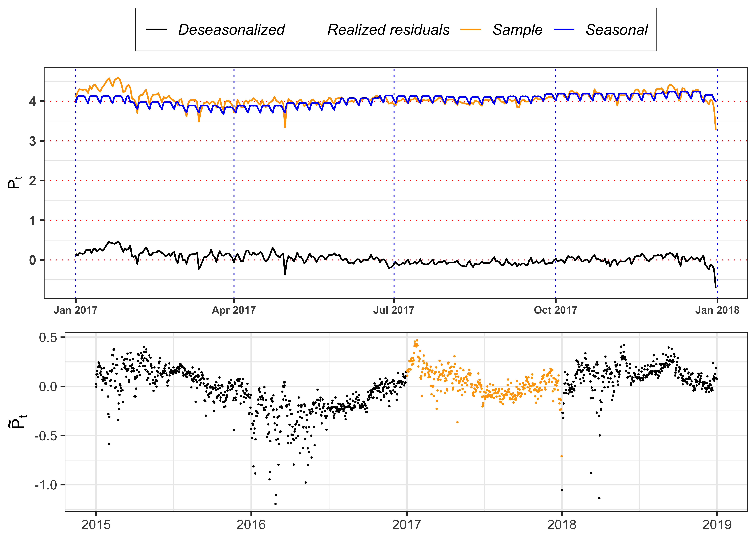This screenshot has height=540, width=756.
Task: Click the Oct 2017 axis label
Action: [x=556, y=310]
